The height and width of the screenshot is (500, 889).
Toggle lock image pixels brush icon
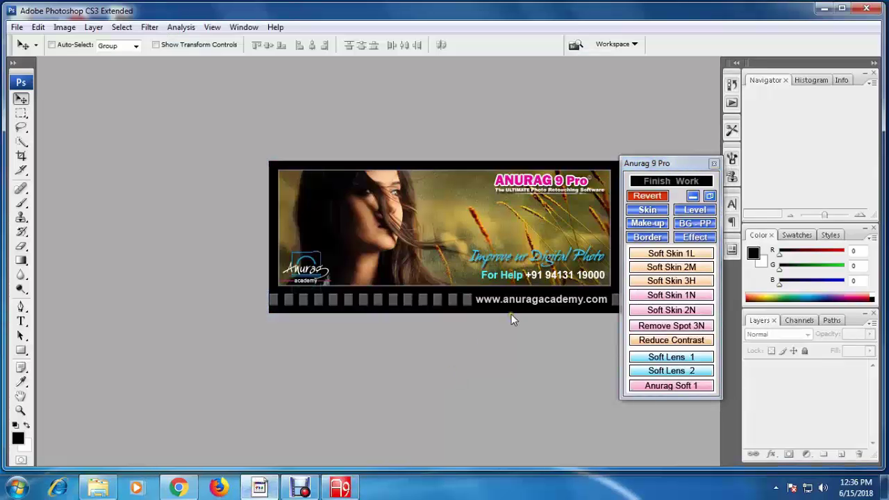click(782, 351)
